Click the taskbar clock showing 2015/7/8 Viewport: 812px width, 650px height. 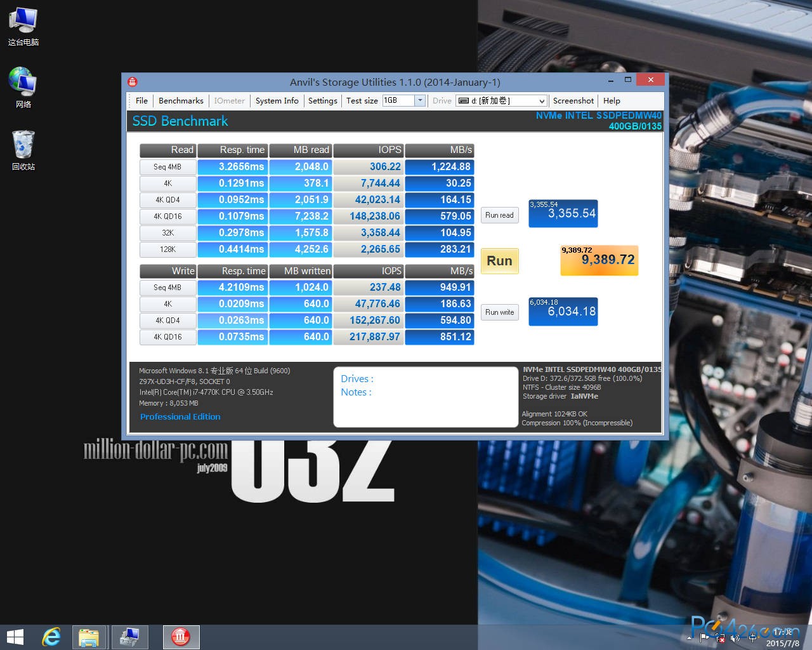coord(782,637)
